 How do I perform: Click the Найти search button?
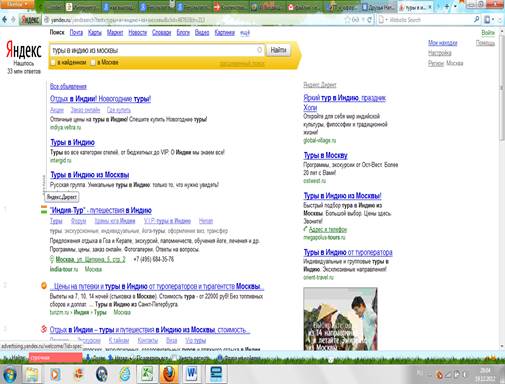pos(278,50)
